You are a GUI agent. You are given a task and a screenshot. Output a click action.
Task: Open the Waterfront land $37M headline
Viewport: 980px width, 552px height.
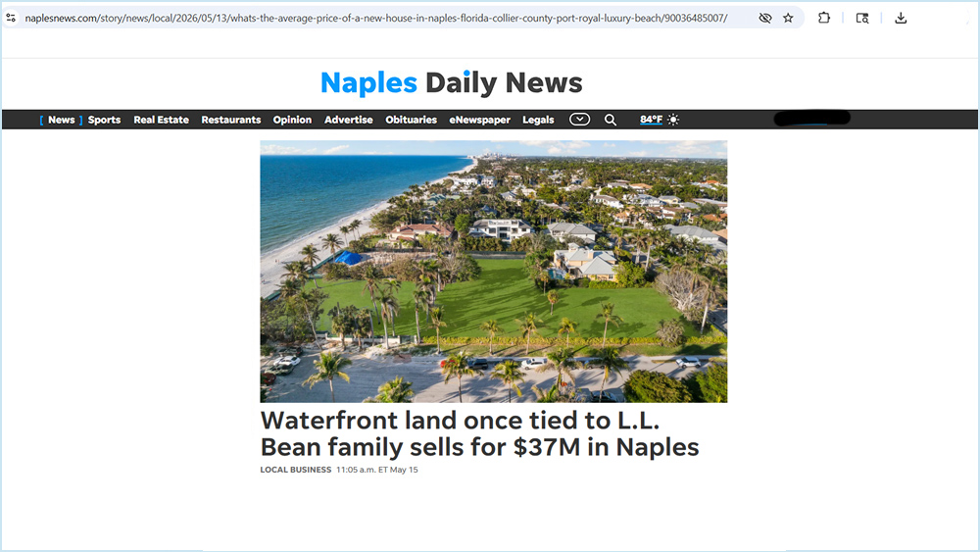click(x=479, y=433)
